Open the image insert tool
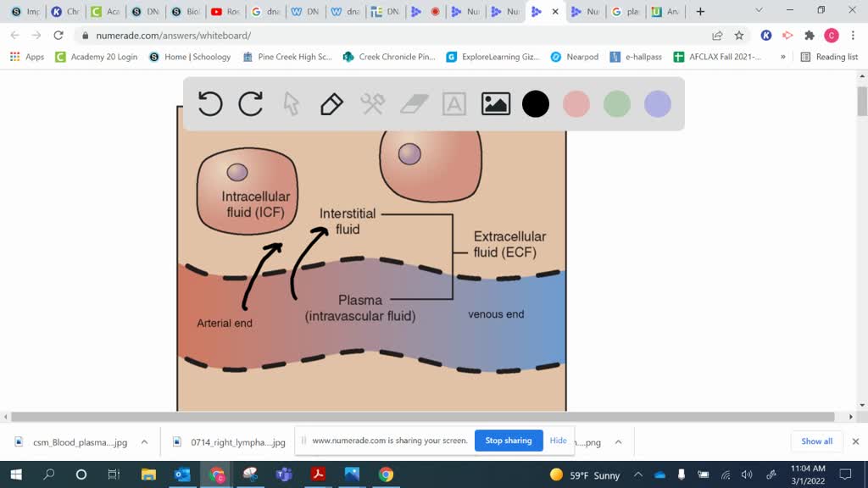Screen dimensions: 868x488 coord(495,103)
